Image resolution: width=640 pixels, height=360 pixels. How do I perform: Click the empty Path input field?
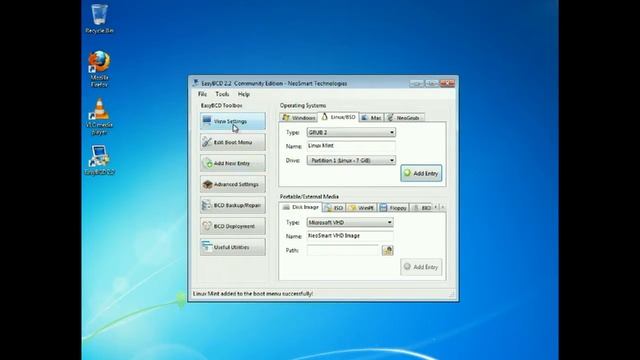coord(343,250)
